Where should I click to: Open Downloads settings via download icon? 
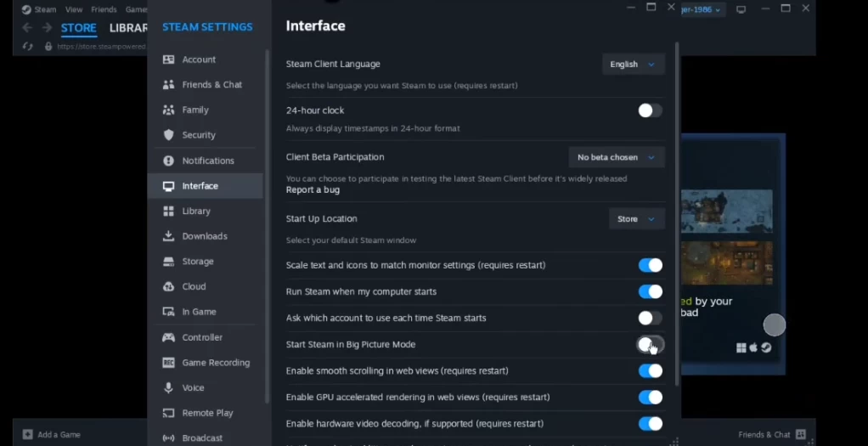point(168,236)
